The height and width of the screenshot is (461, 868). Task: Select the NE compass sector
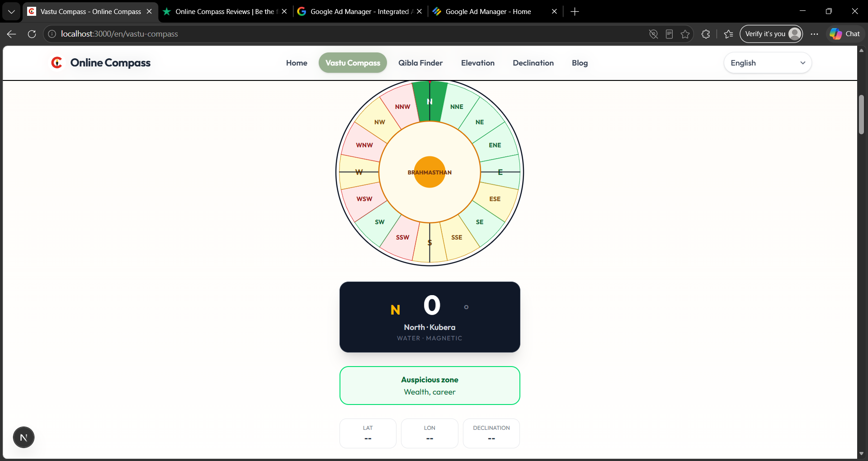click(480, 122)
